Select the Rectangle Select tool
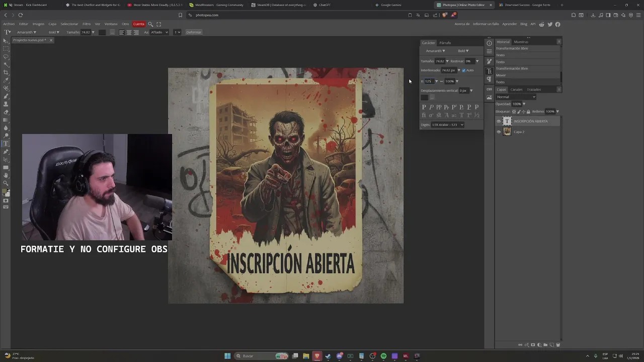Image resolution: width=644 pixels, height=362 pixels. tap(6, 49)
